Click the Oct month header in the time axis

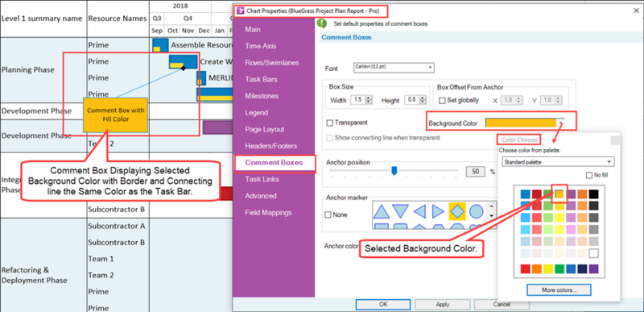click(173, 31)
